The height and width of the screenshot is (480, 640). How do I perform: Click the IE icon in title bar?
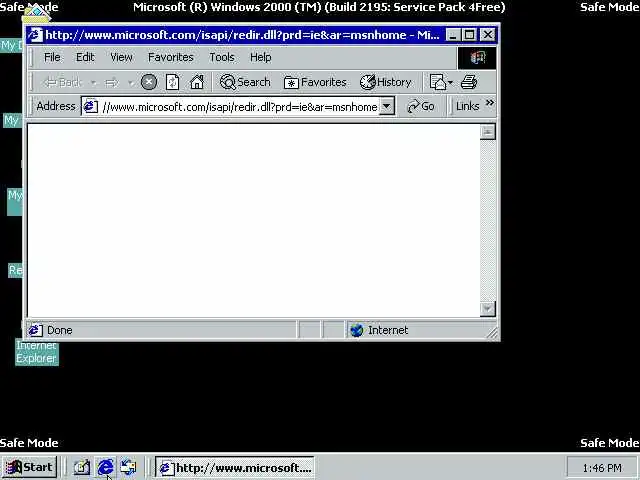coord(35,35)
